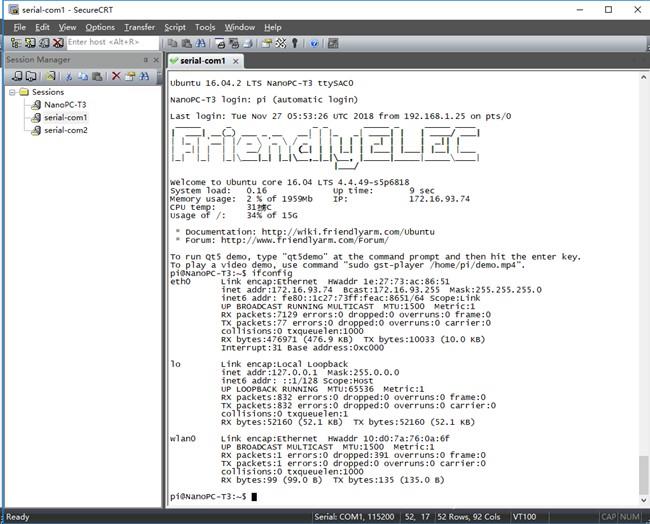
Task: Toggle auto-hide pin of Session Manager
Action: tap(146, 60)
